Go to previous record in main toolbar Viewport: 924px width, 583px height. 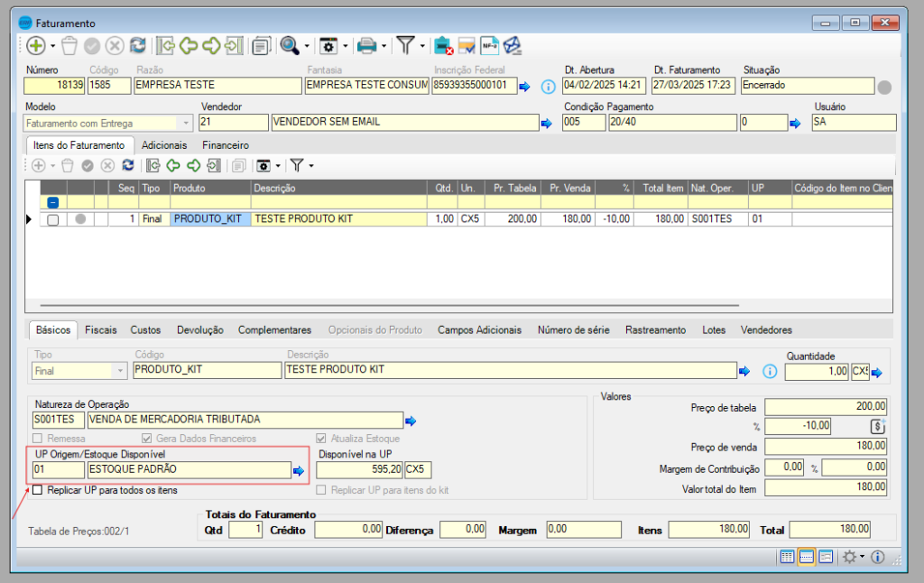point(188,45)
